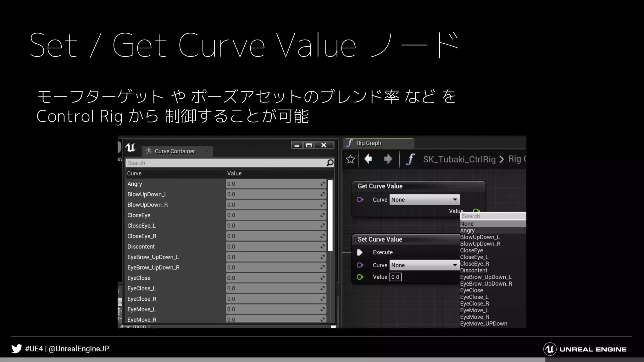Image resolution: width=644 pixels, height=362 pixels.
Task: Click the Curve pin on Get Curve Value node
Action: 360,200
